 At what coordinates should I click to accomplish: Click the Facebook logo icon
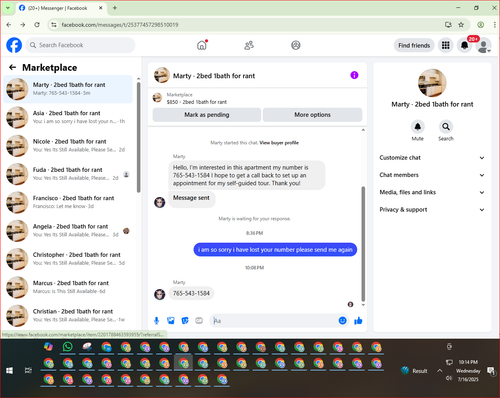[14, 45]
